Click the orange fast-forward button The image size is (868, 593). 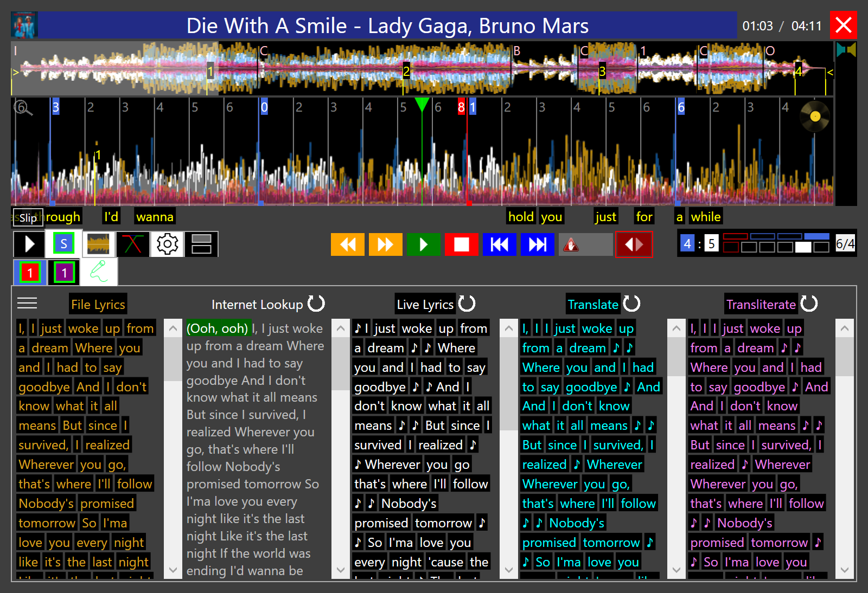point(386,244)
